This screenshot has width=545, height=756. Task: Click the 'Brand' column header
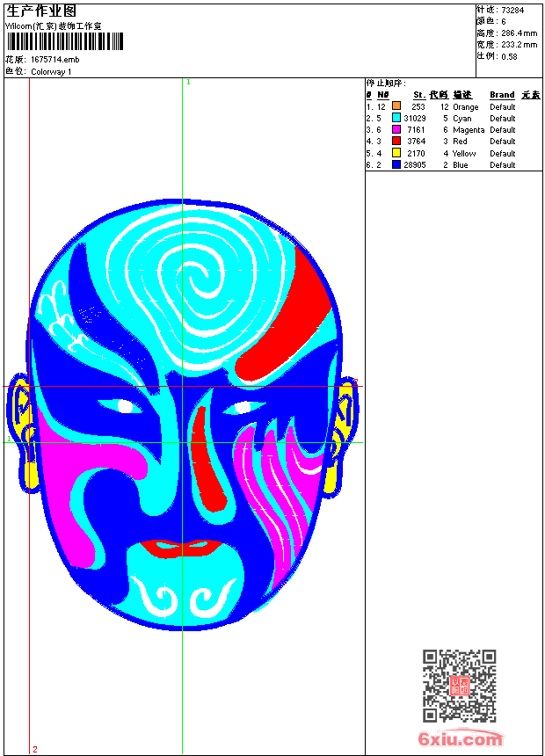[502, 95]
